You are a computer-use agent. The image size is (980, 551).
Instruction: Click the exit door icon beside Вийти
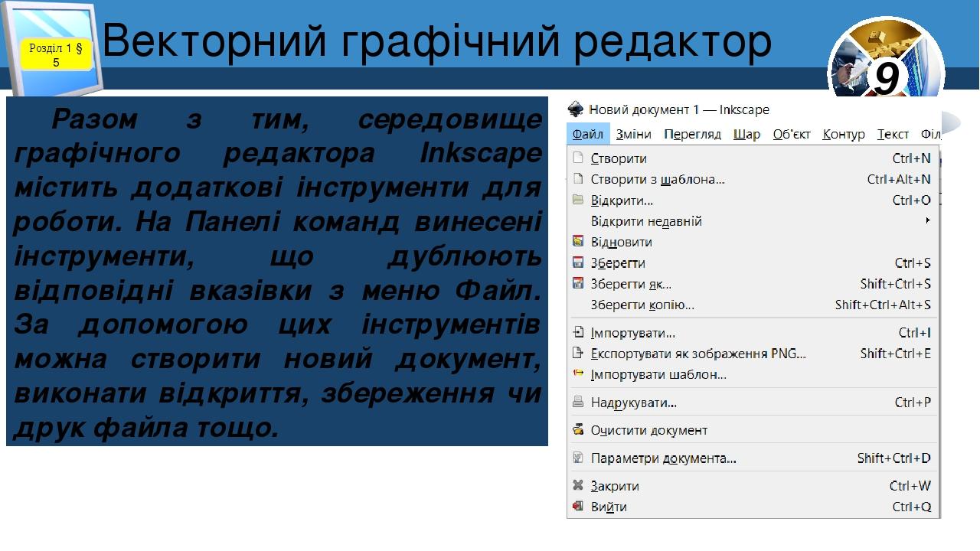pyautogui.click(x=578, y=507)
